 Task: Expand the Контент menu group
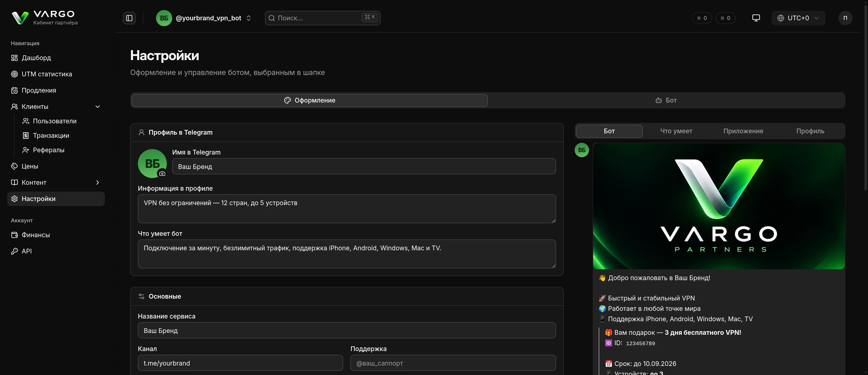pyautogui.click(x=56, y=183)
